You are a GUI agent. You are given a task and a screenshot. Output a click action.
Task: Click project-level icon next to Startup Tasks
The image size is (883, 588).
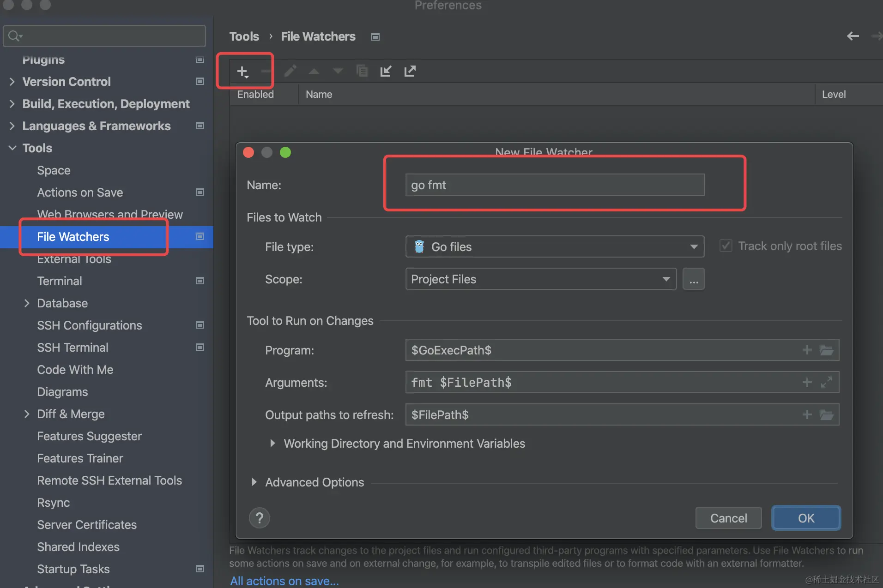pyautogui.click(x=200, y=569)
